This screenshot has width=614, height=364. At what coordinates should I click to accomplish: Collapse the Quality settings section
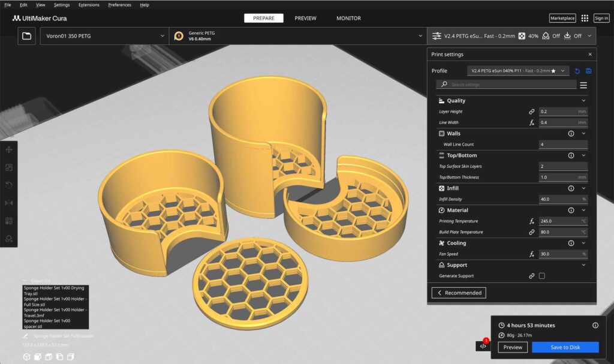click(583, 101)
